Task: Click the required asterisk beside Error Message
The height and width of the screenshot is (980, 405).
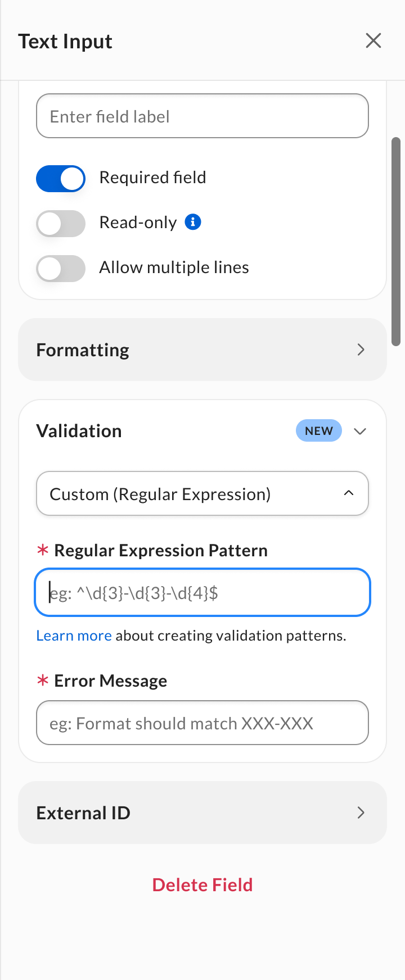Action: coord(43,681)
